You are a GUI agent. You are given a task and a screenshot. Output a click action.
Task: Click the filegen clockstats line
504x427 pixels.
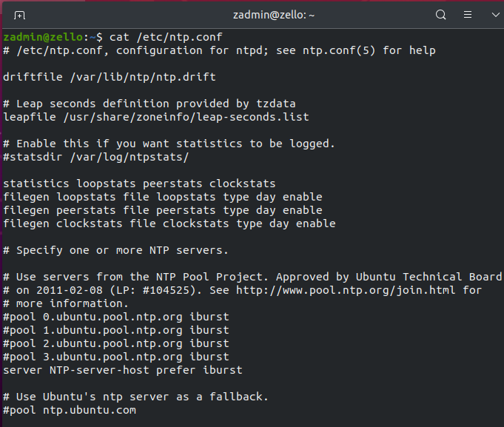click(169, 223)
